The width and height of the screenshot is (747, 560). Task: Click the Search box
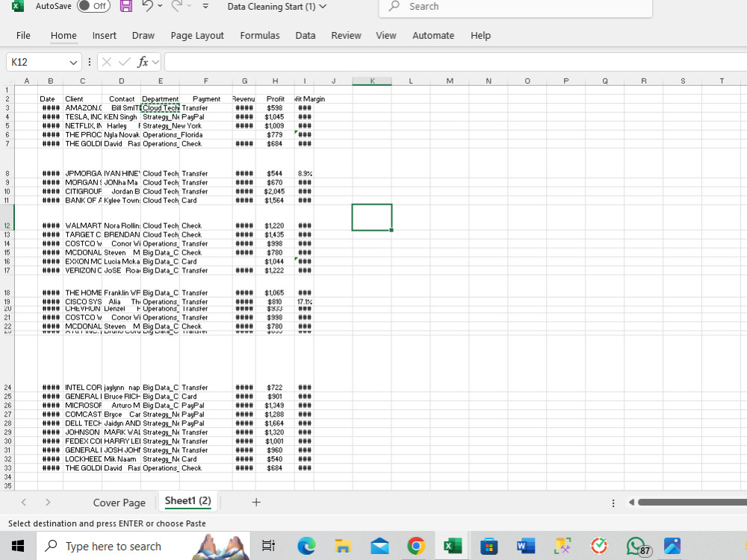pyautogui.click(x=515, y=7)
